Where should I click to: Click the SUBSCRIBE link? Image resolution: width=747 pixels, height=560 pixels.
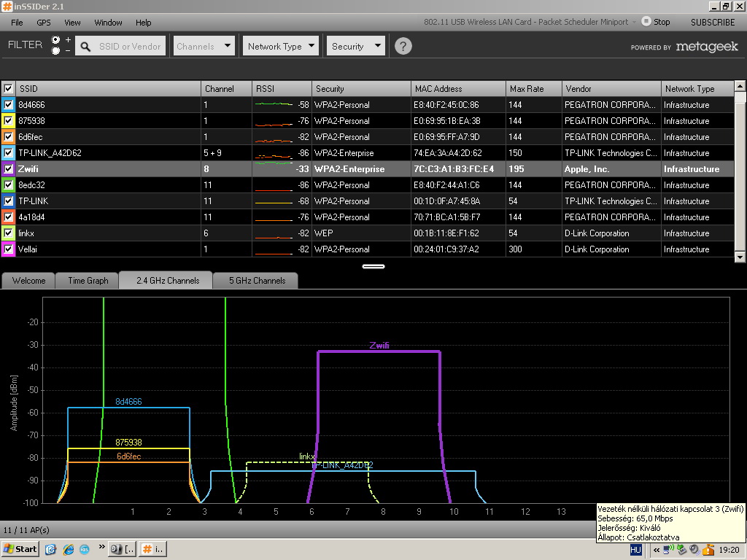pyautogui.click(x=713, y=22)
